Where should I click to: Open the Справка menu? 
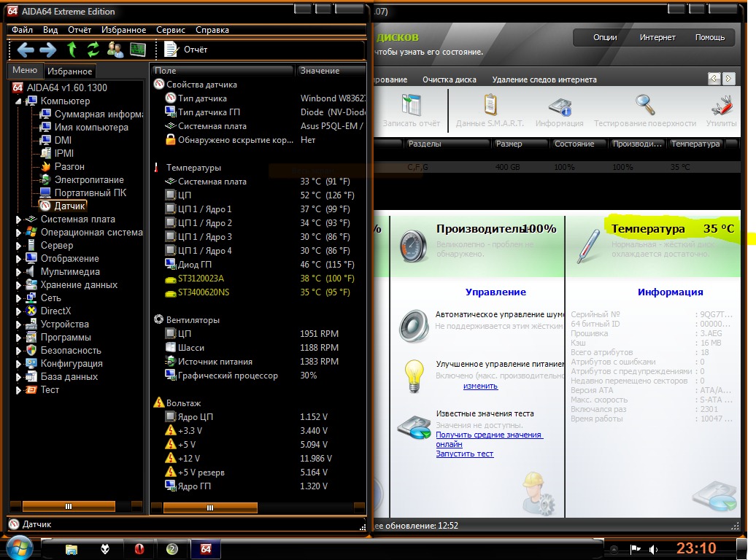(x=212, y=30)
